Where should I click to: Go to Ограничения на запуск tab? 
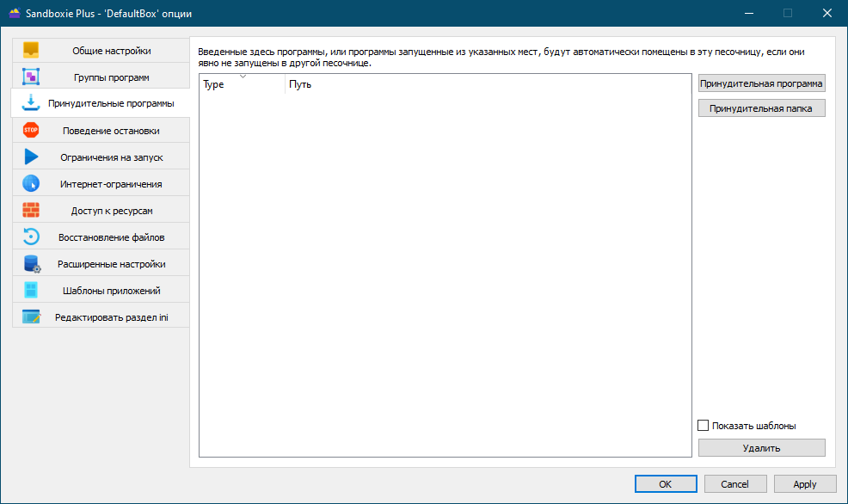(101, 157)
